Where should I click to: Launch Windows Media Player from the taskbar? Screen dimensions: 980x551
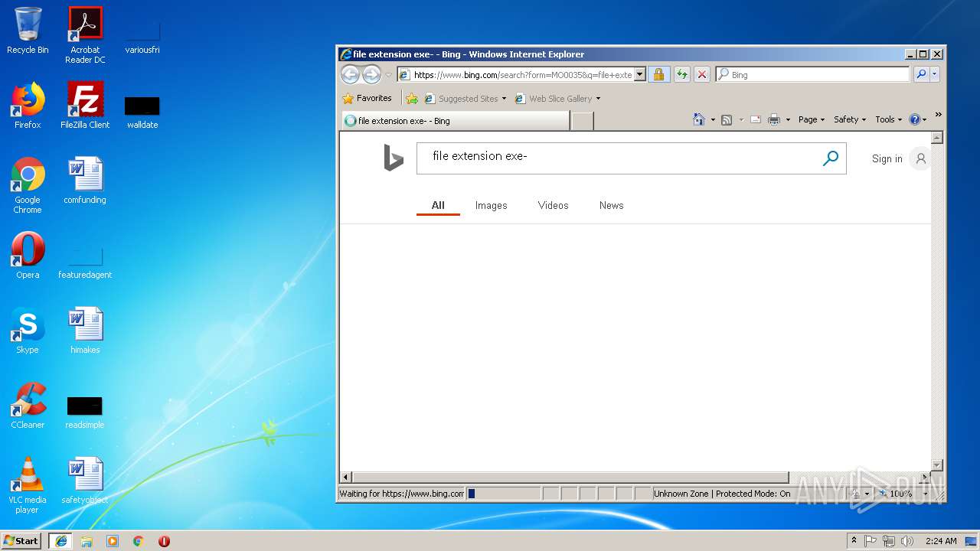click(x=113, y=541)
